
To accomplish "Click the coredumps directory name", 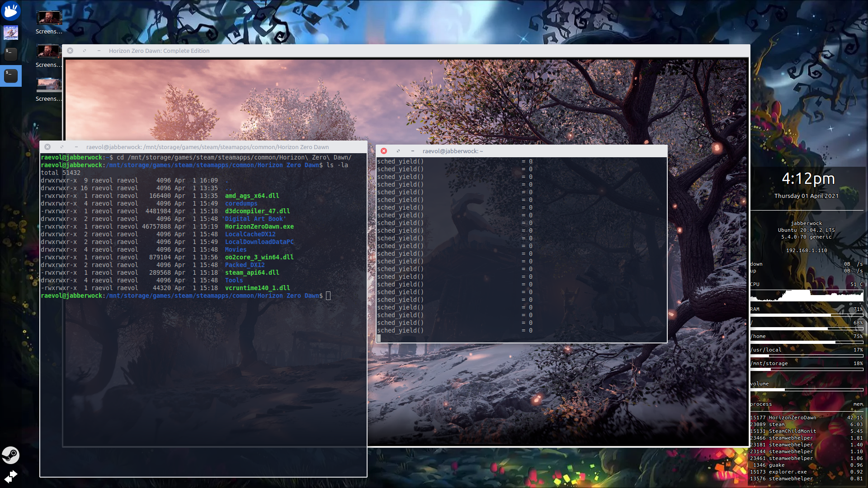I will tap(241, 203).
